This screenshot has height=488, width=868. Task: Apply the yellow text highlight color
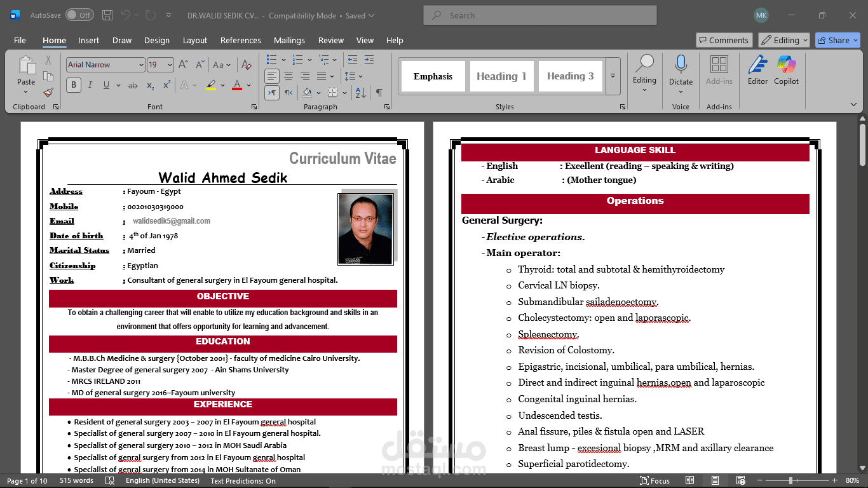pyautogui.click(x=211, y=85)
